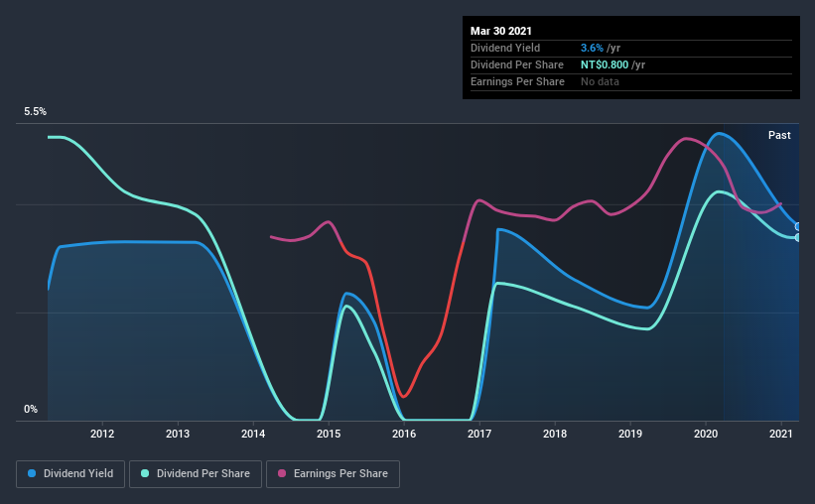Screen dimensions: 815x504
Task: Click the 2012 x-axis label
Action: click(x=102, y=434)
